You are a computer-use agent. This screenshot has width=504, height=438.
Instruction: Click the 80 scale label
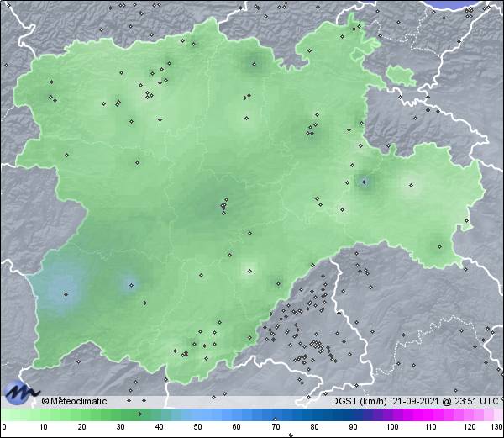pyautogui.click(x=314, y=427)
